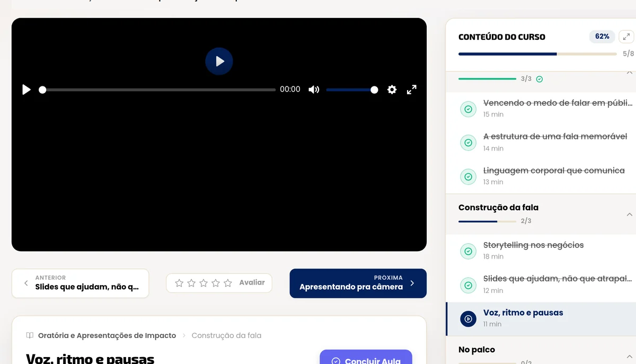The image size is (636, 364).
Task: Toggle completion check for Linguagem corporal que comunica
Action: [x=468, y=176]
